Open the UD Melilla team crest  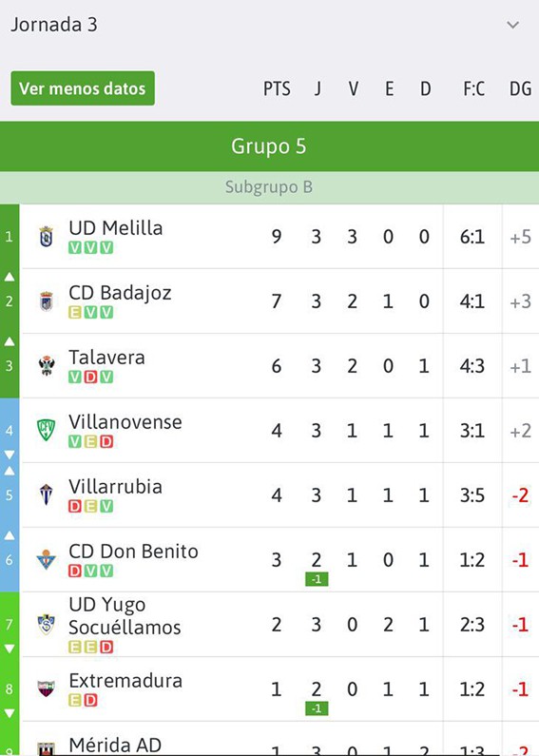[47, 237]
